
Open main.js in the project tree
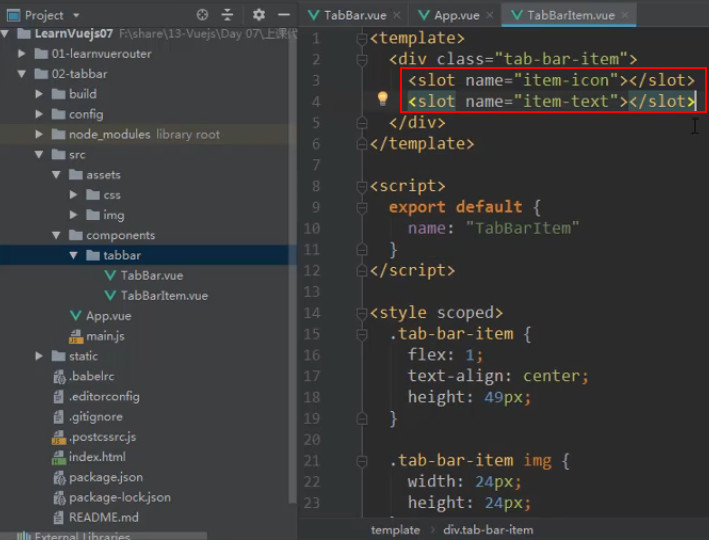(105, 336)
